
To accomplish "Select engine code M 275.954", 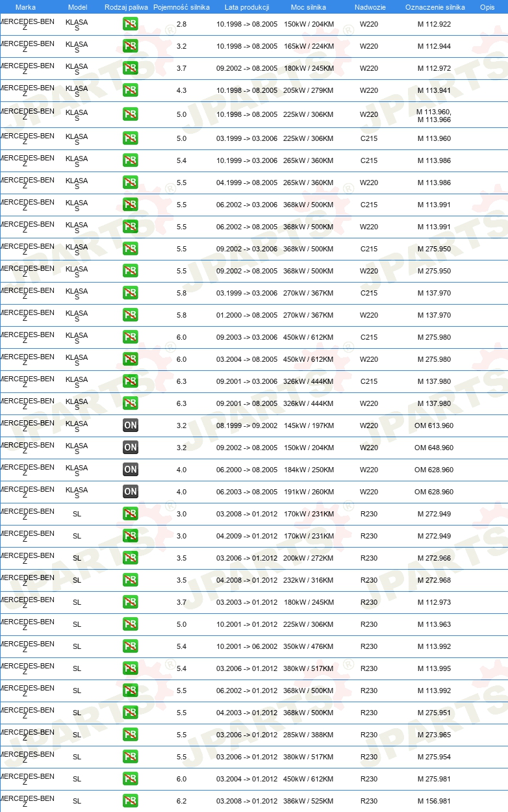I will (x=434, y=757).
